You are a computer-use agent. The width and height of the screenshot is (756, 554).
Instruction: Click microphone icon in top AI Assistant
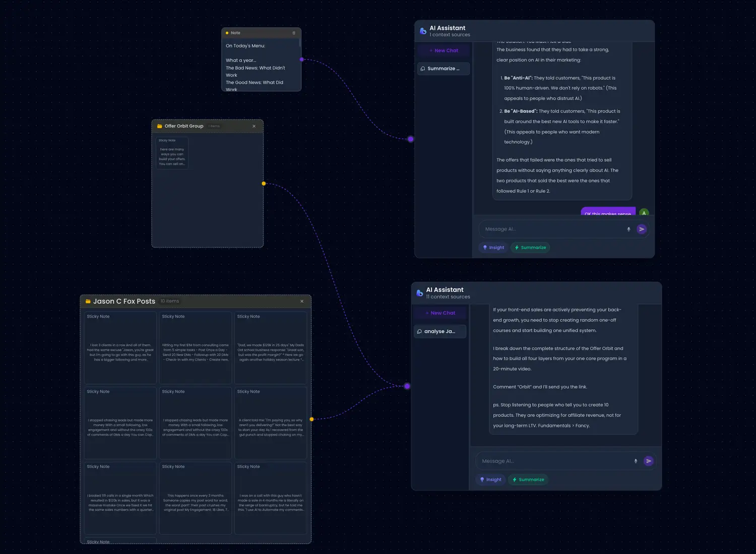pos(628,229)
